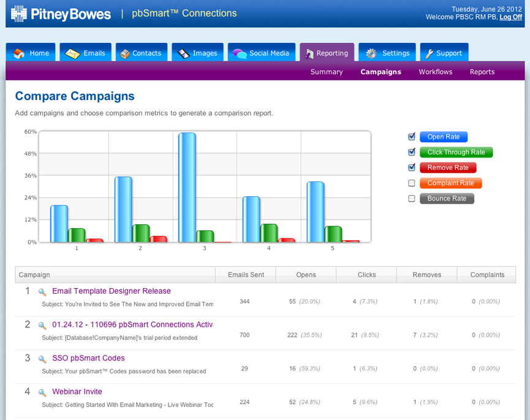
Task: Click the '344' emails sent value
Action: 244,301
